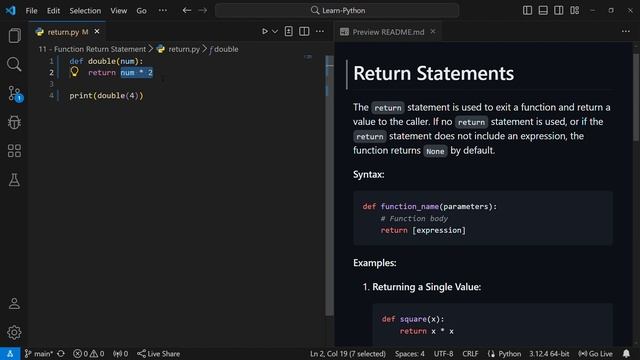Open forwarded ports indicator
Viewport: 640px width, 360px height.
click(120, 353)
